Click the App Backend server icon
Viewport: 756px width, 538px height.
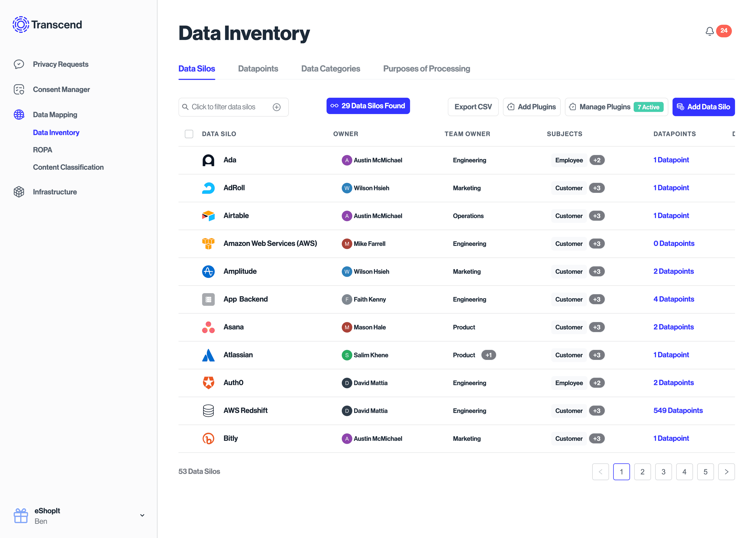208,299
